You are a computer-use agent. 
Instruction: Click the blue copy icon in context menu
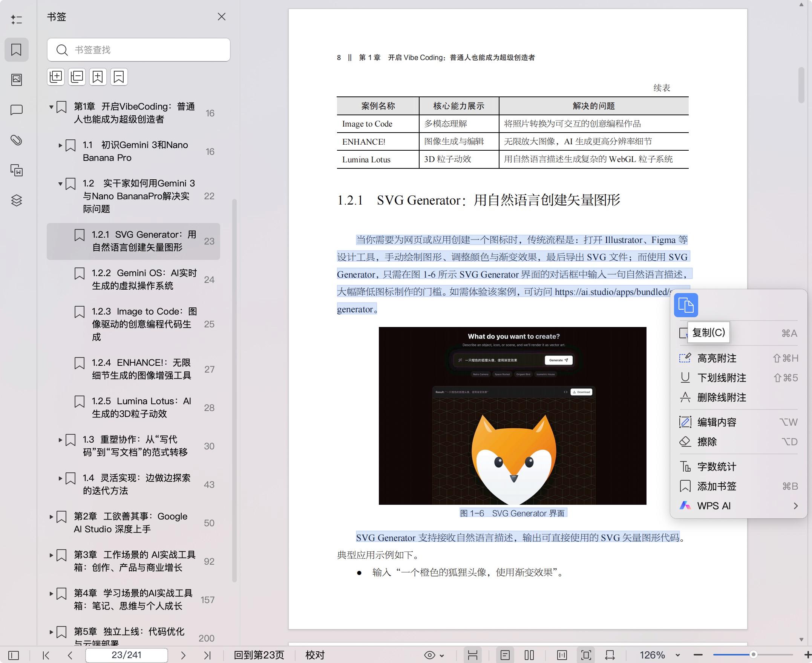686,305
